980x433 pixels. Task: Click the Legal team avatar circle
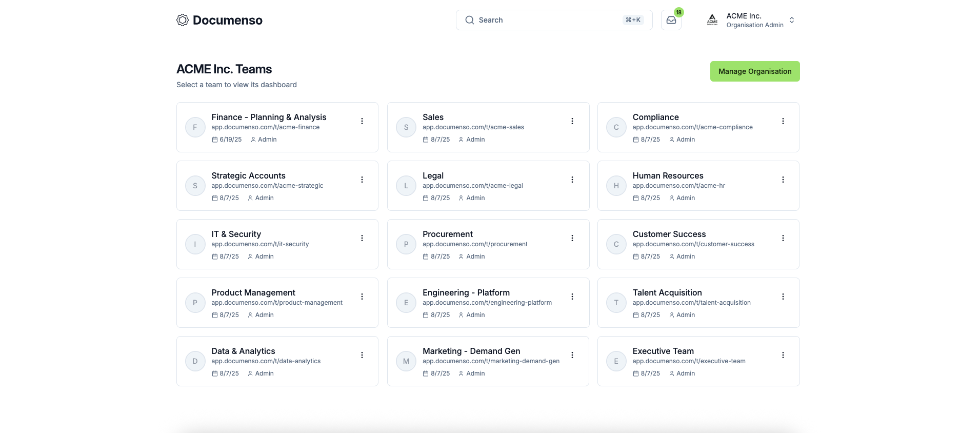point(406,186)
